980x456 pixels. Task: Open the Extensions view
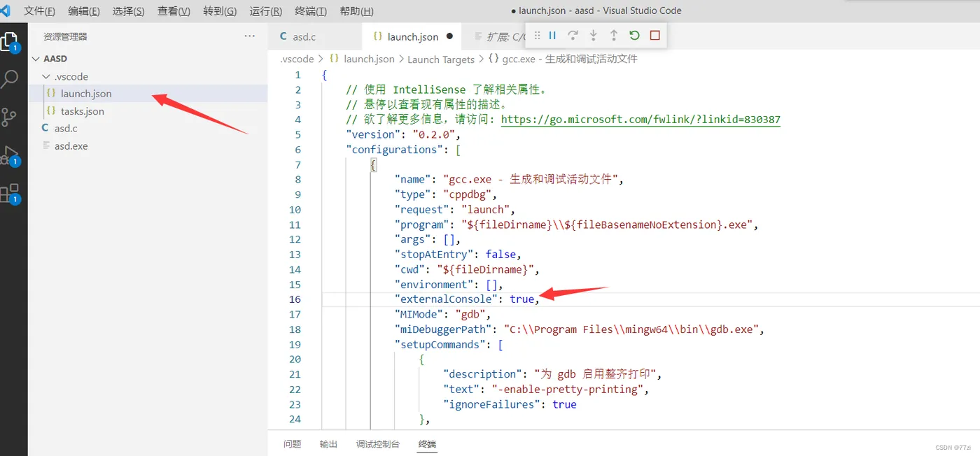[x=10, y=193]
